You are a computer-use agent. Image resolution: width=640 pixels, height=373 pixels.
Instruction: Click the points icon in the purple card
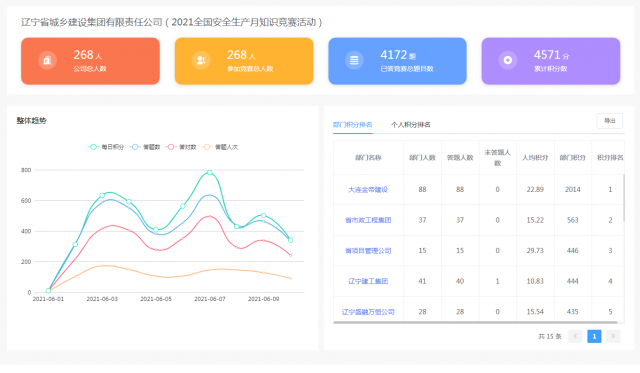point(508,60)
